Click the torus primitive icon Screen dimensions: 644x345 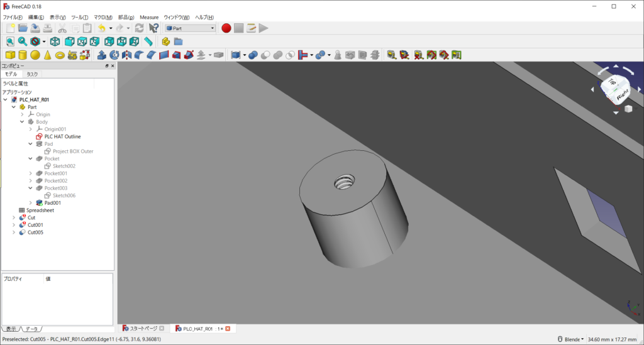60,55
